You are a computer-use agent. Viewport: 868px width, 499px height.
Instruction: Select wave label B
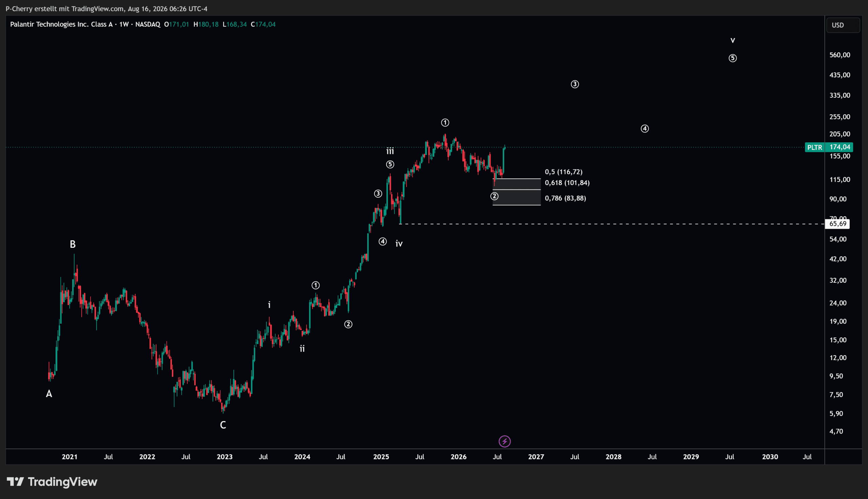pyautogui.click(x=73, y=244)
